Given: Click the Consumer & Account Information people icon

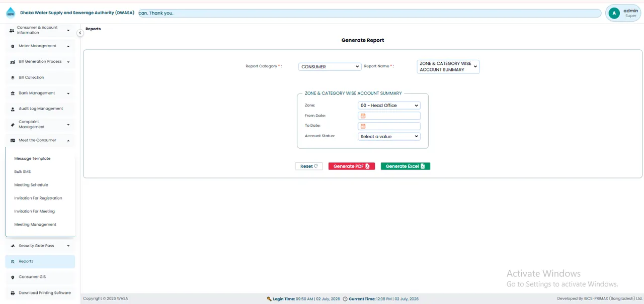Looking at the screenshot, I should pos(12,31).
